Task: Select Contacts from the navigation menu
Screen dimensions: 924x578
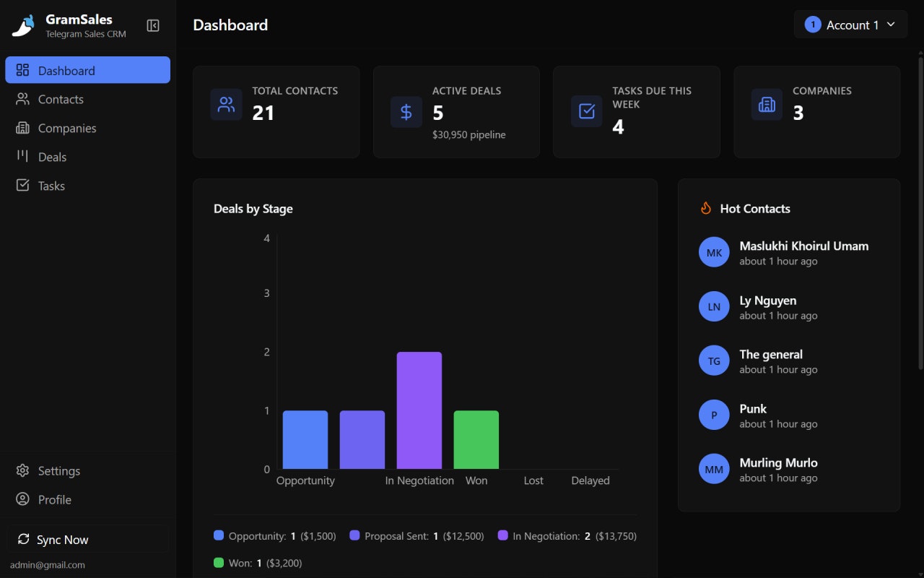Action: coord(61,99)
